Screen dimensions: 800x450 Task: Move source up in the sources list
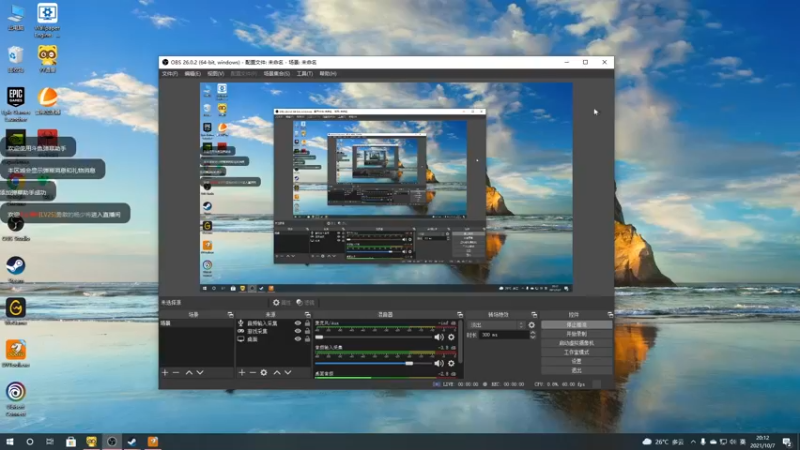(x=277, y=373)
